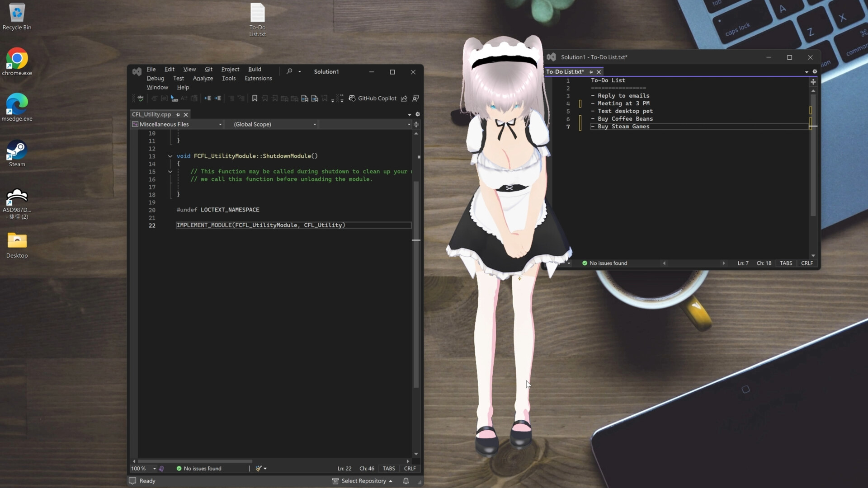This screenshot has height=488, width=868.
Task: Click the share icon next to GitHub Copilot
Action: point(404,99)
